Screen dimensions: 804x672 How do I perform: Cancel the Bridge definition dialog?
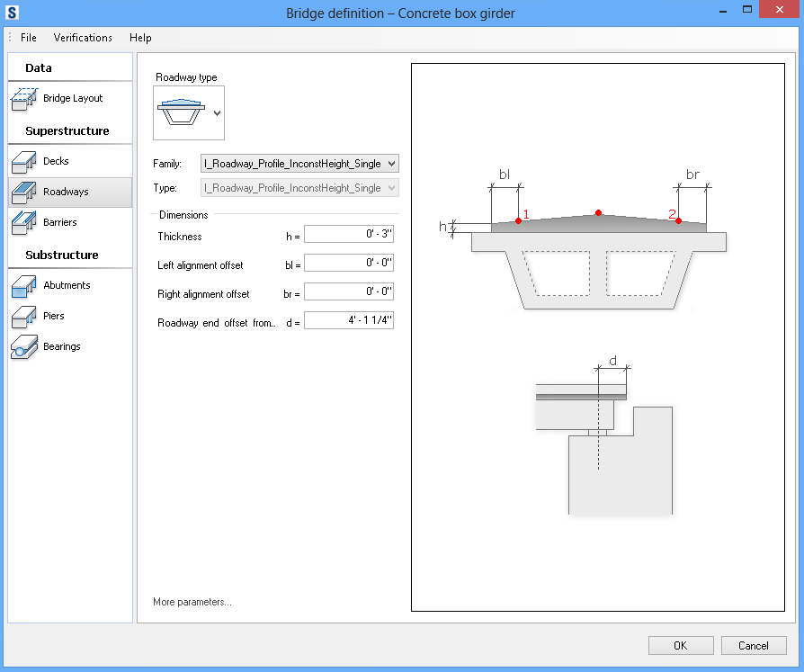coord(754,645)
